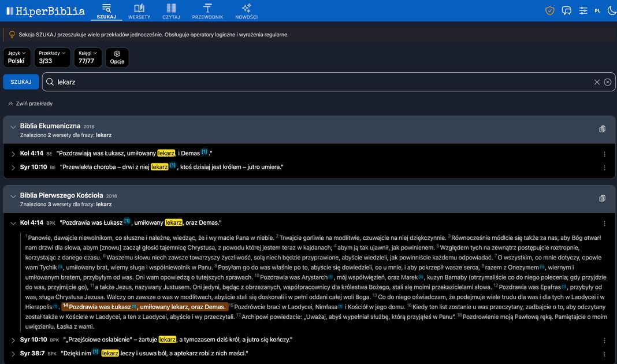The image size is (617, 364).
Task: Open the shield verification icon in header
Action: click(x=550, y=10)
